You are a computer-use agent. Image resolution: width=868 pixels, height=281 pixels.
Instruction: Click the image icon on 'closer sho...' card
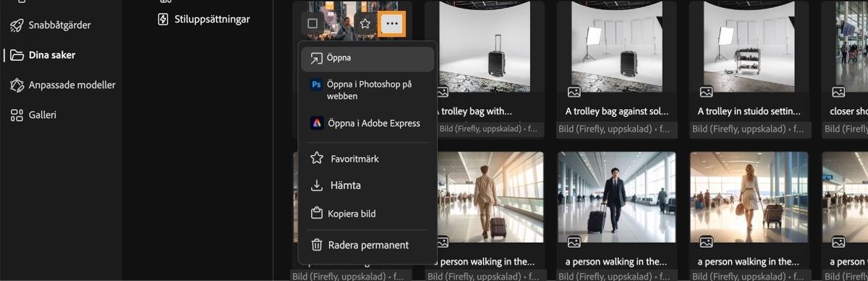[x=838, y=92]
